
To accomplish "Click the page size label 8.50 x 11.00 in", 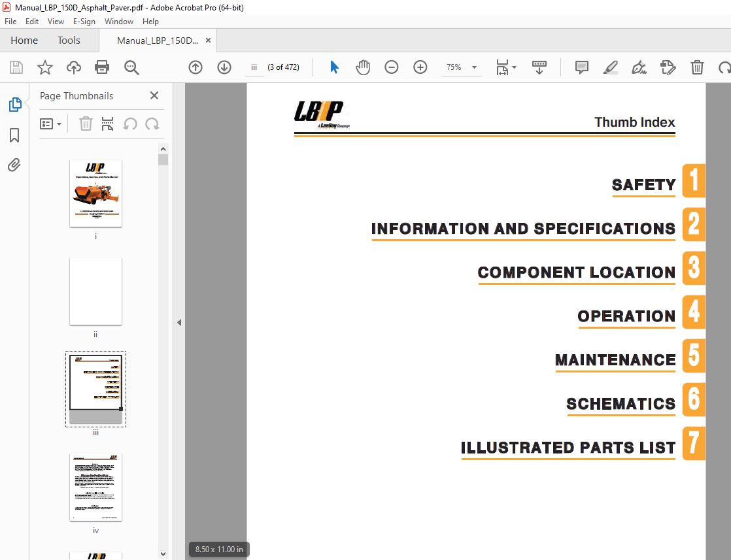I will (x=219, y=550).
